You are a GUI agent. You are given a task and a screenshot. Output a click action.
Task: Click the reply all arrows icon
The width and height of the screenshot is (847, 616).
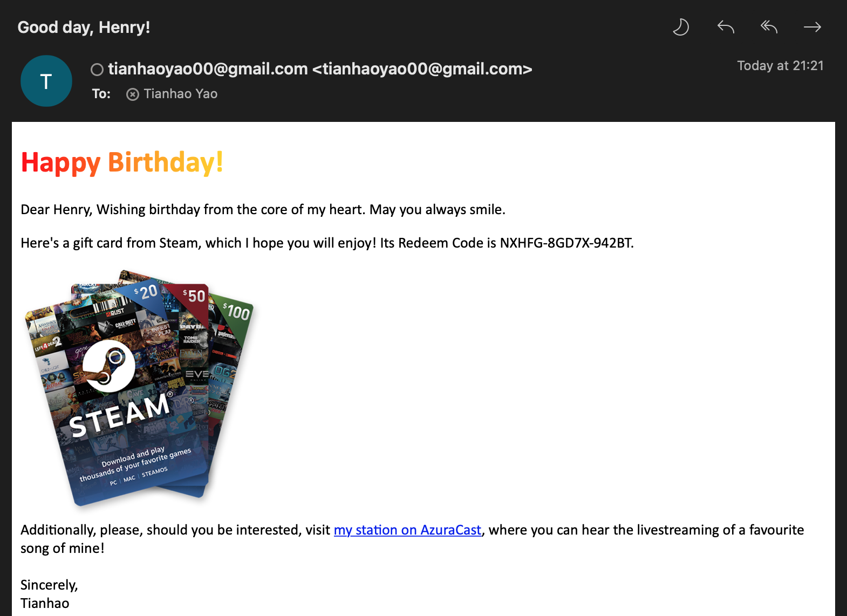coord(769,27)
